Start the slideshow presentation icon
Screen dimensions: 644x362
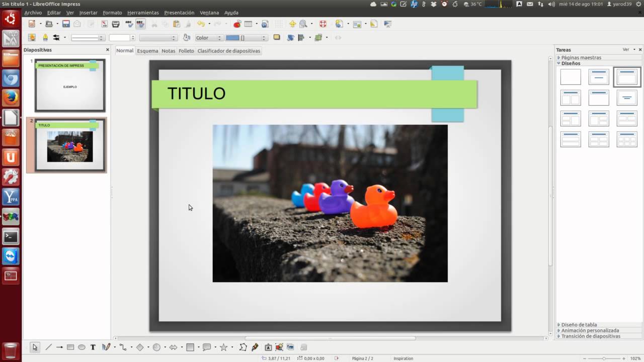(387, 24)
